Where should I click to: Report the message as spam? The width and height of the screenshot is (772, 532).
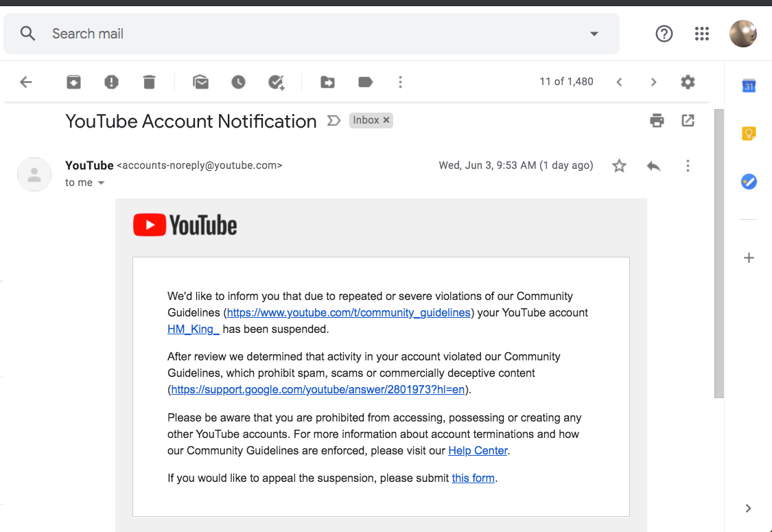point(112,82)
